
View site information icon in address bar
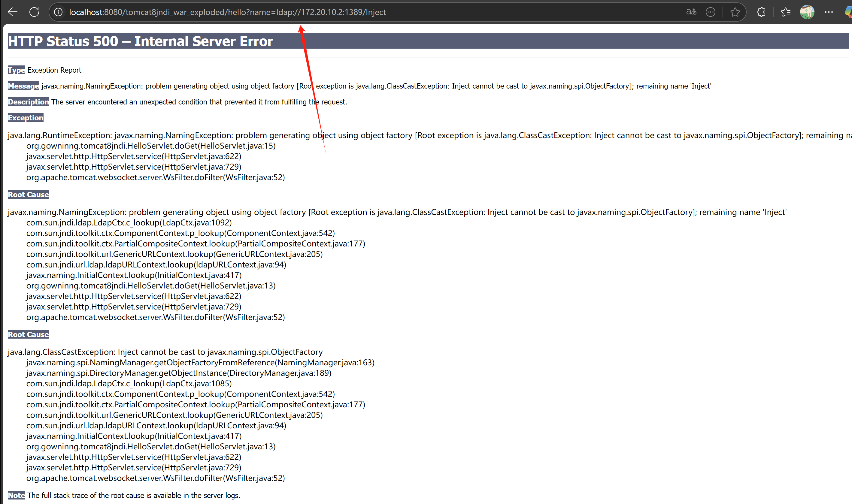click(x=59, y=12)
